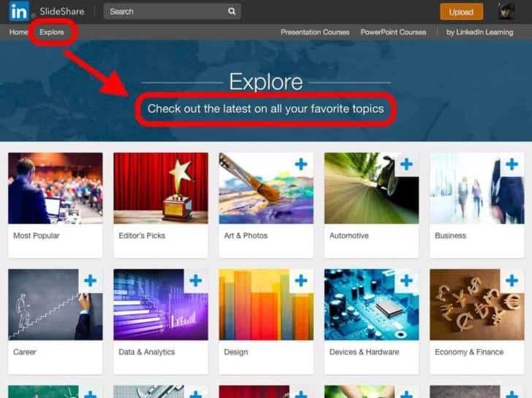Open the Business walking people image

[476, 188]
